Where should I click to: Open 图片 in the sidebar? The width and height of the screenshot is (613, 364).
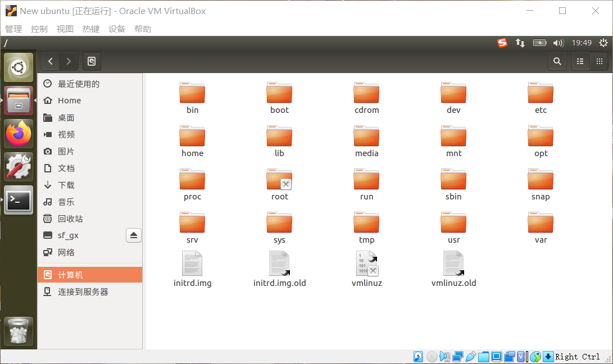click(x=90, y=151)
